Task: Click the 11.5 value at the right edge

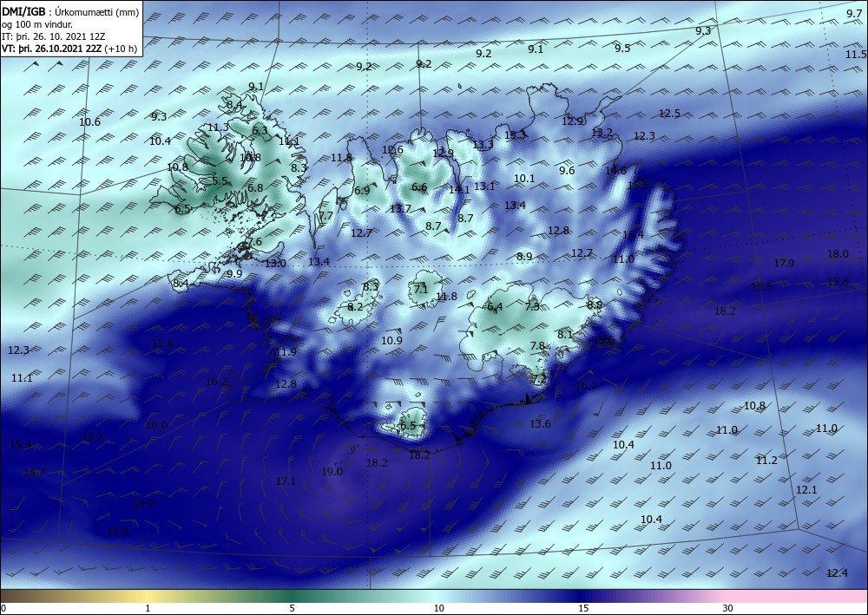Action: (x=856, y=54)
